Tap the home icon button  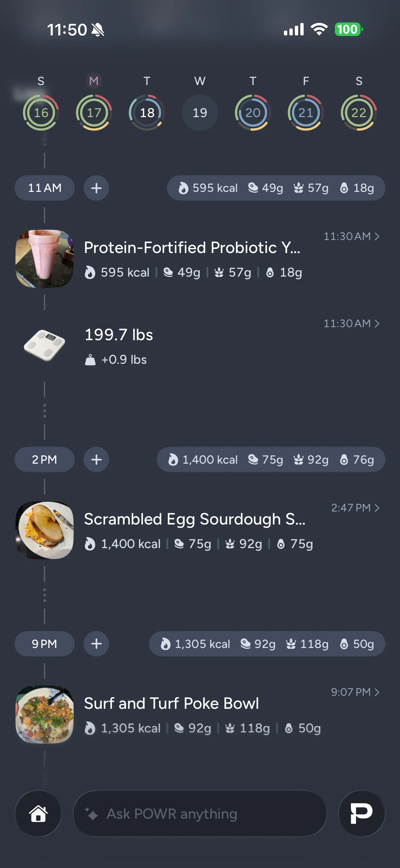38,814
